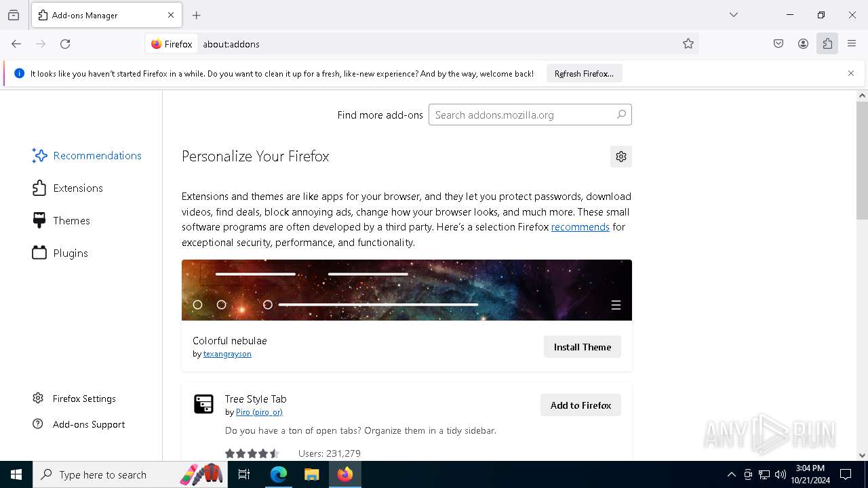List all tabs dropdown arrow
868x488 pixels.
pos(734,15)
